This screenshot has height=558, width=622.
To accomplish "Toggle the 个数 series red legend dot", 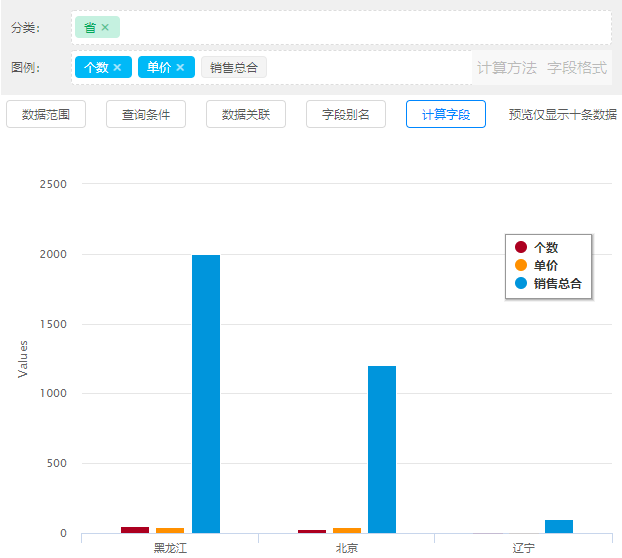I will coord(521,247).
